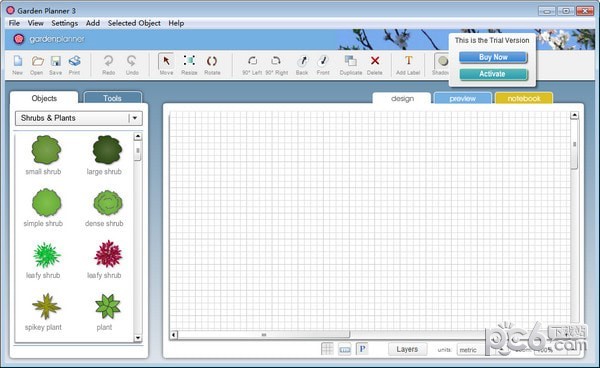Viewport: 600px width, 368px height.
Task: Duplicate the selected object
Action: point(351,64)
